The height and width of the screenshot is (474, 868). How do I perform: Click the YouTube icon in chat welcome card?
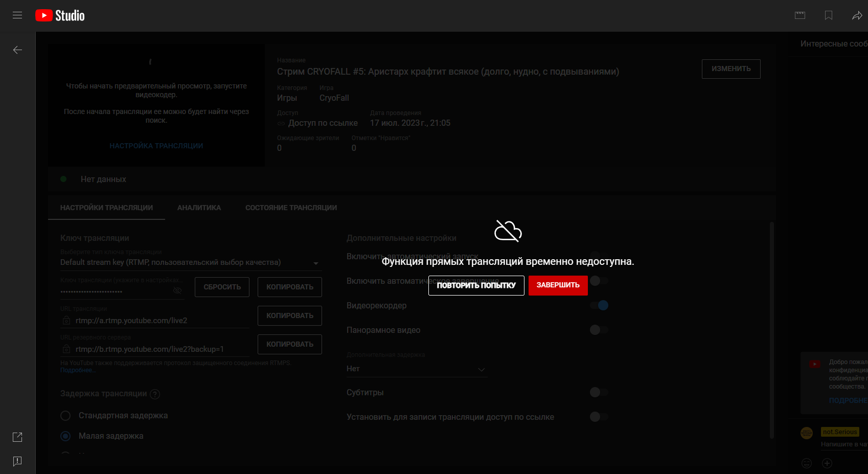[x=815, y=364]
